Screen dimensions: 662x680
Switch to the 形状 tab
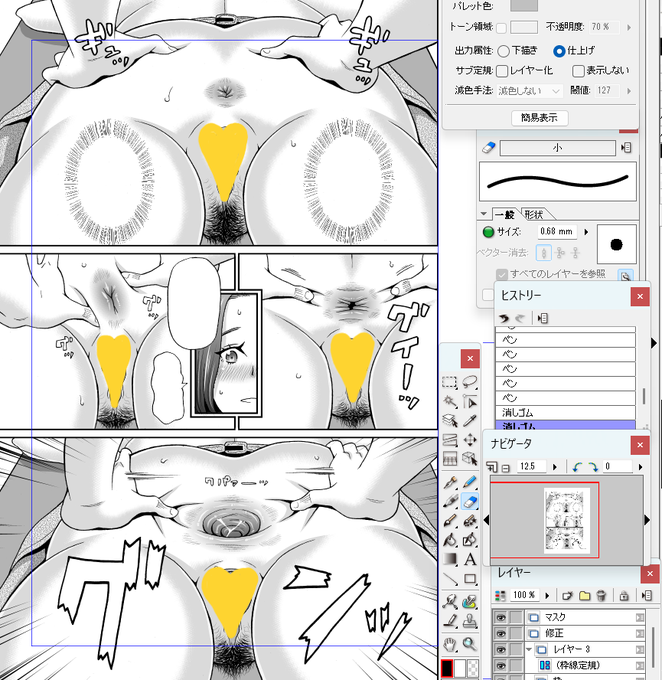(x=534, y=214)
